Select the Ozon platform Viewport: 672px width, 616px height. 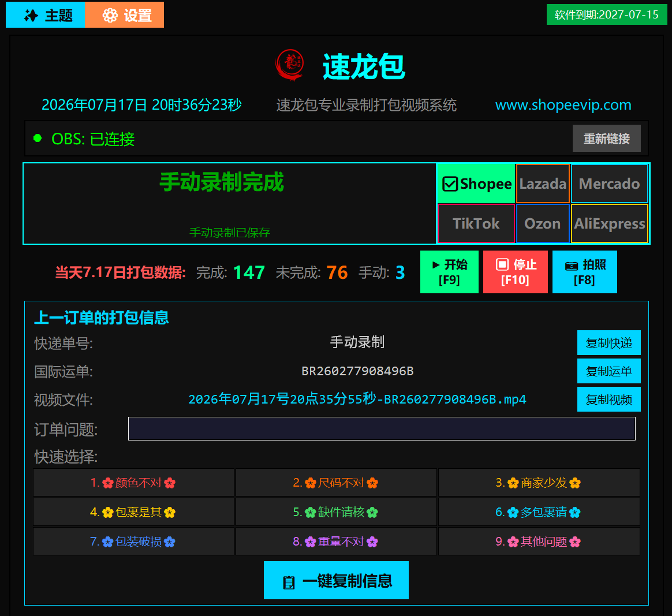click(x=543, y=223)
